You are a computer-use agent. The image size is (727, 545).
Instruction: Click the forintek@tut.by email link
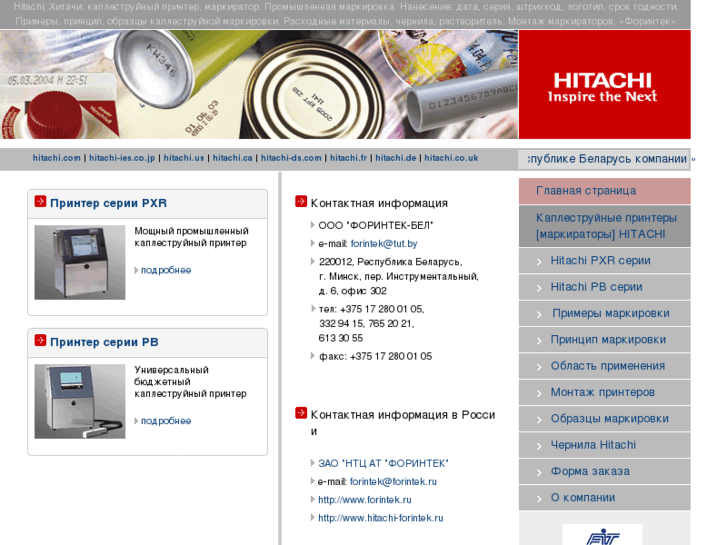(x=384, y=244)
